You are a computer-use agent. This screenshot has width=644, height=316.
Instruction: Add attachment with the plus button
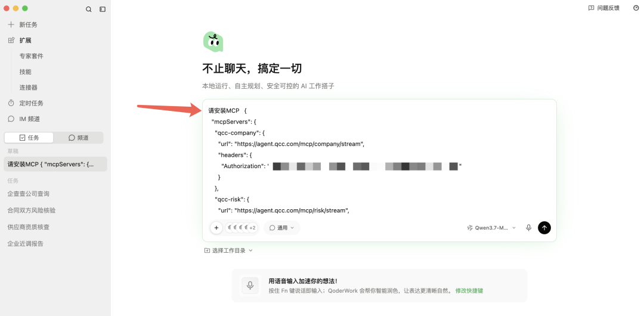pos(216,228)
